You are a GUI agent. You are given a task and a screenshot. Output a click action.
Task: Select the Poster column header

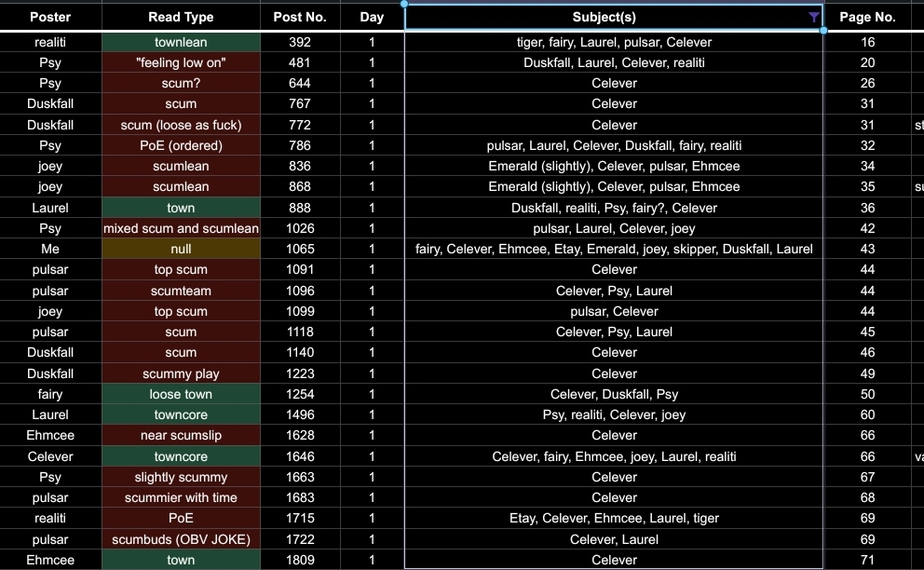coord(50,17)
